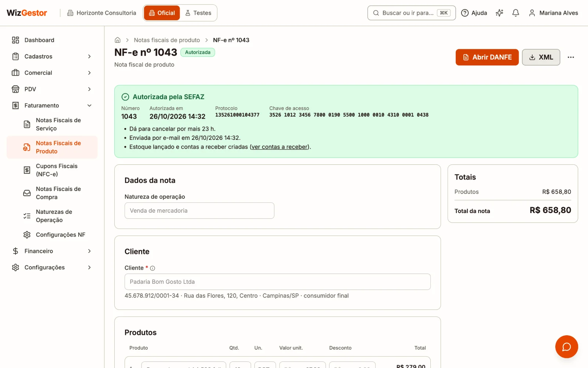Viewport: 588px width, 368px height.
Task: Expand the PDV menu
Action: pos(52,89)
